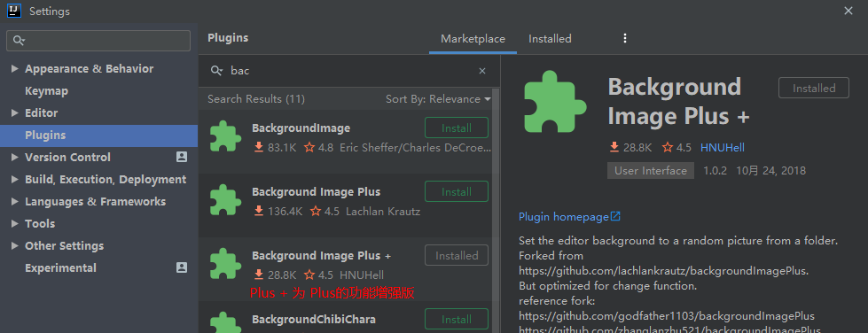Click the BackgroundImage plugin puzzle icon
Viewport: 868px width, 333px height.
(x=225, y=136)
